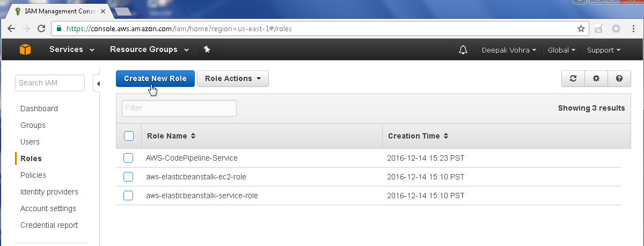644x246 pixels.
Task: Open Policies in the sidebar
Action: click(33, 175)
